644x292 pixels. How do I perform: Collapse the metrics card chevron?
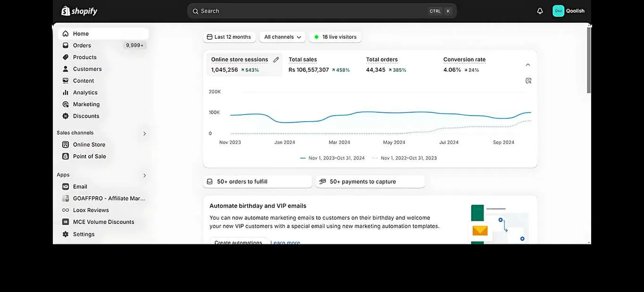pos(528,65)
